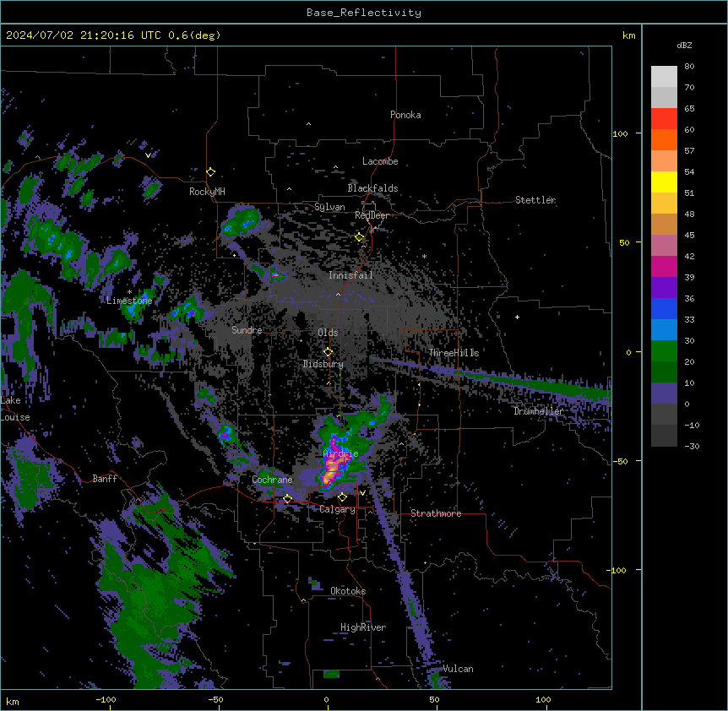Click the Innisfail town label
This screenshot has width=728, height=711.
(x=350, y=275)
